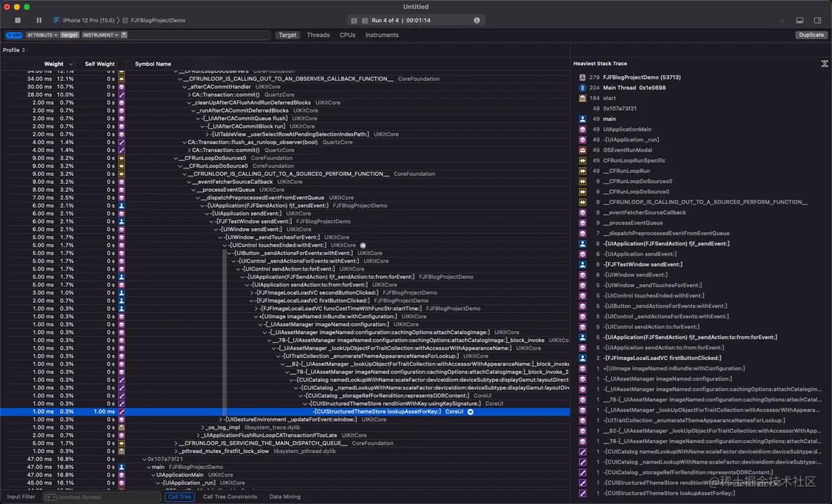The width and height of the screenshot is (832, 504).
Task: Sort by Weight column header
Action: pyautogui.click(x=54, y=64)
